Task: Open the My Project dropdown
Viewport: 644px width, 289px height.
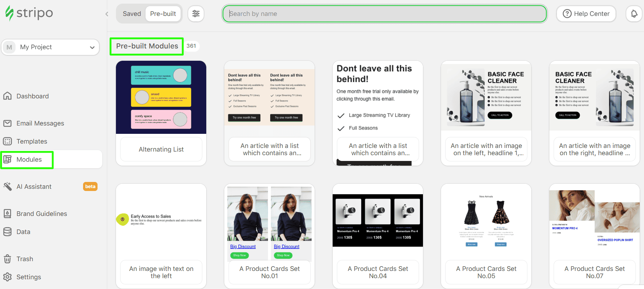Action: coord(51,47)
